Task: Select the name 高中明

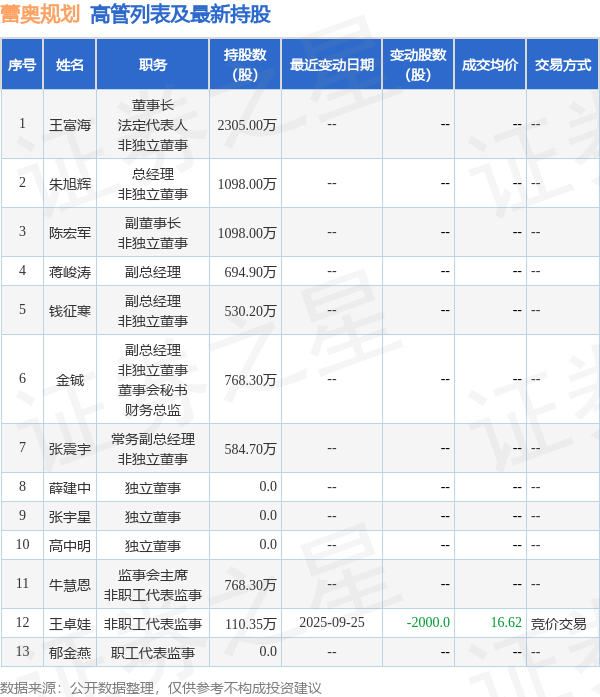Action: click(x=70, y=545)
